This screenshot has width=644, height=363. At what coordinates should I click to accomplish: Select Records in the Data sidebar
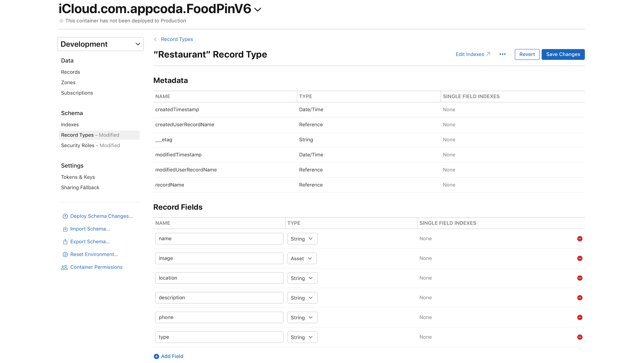point(70,72)
